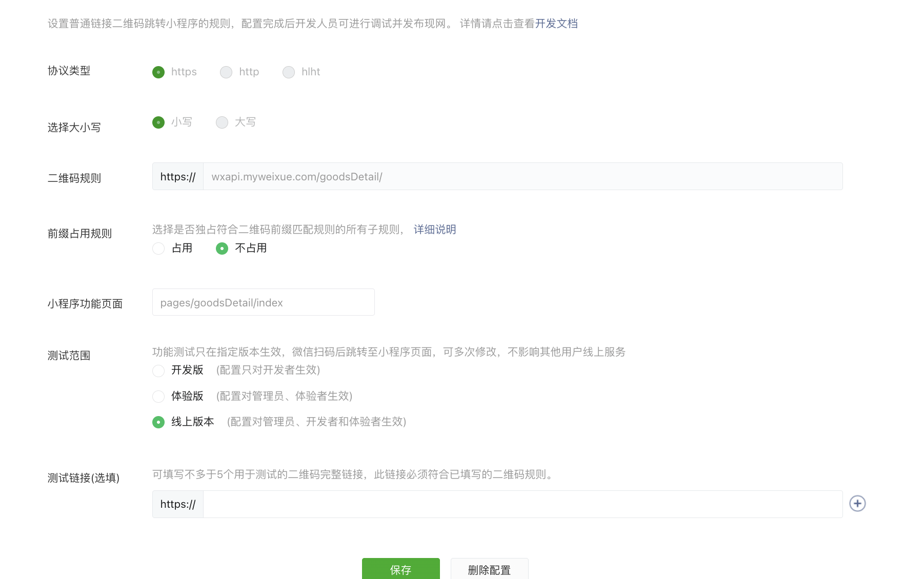Open the 详细说明 link
Image resolution: width=924 pixels, height=579 pixels.
435,230
